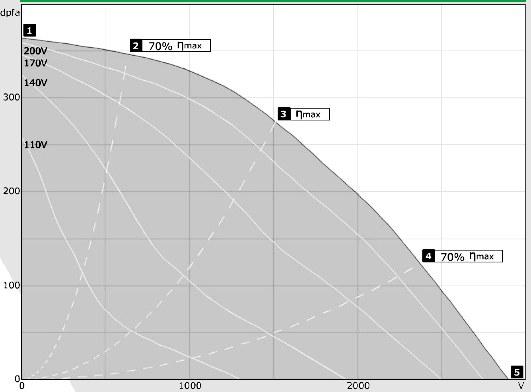Screen dimensions: 531x392
Task: Click the 200 value on the pressure axis
Action: [12, 191]
